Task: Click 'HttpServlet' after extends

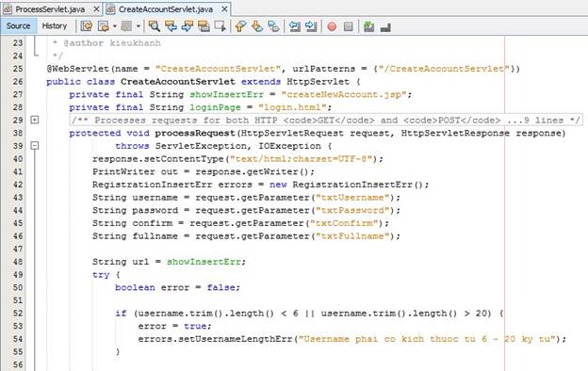Action: point(318,82)
